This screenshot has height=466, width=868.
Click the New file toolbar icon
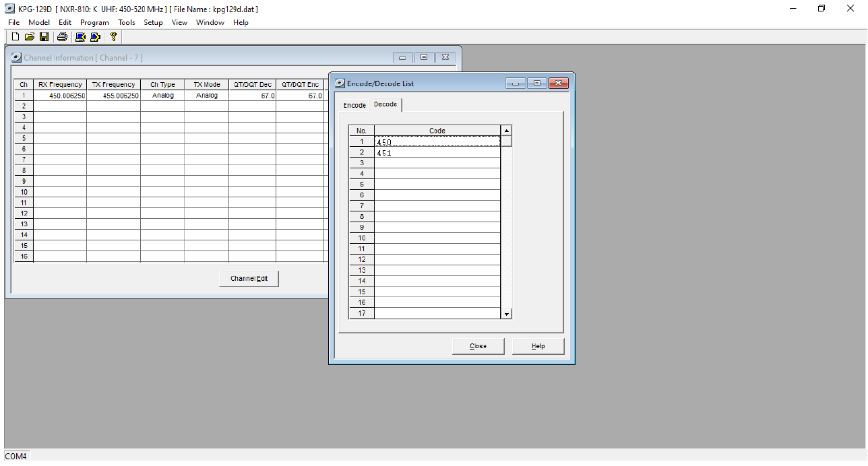click(15, 37)
